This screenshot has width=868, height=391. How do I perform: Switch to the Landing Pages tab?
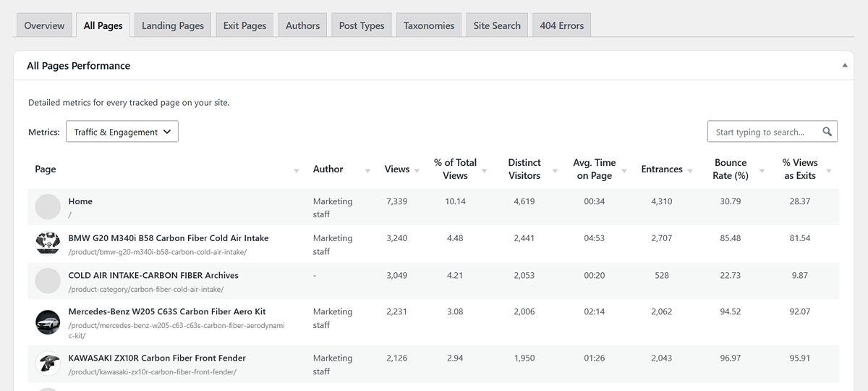click(173, 25)
